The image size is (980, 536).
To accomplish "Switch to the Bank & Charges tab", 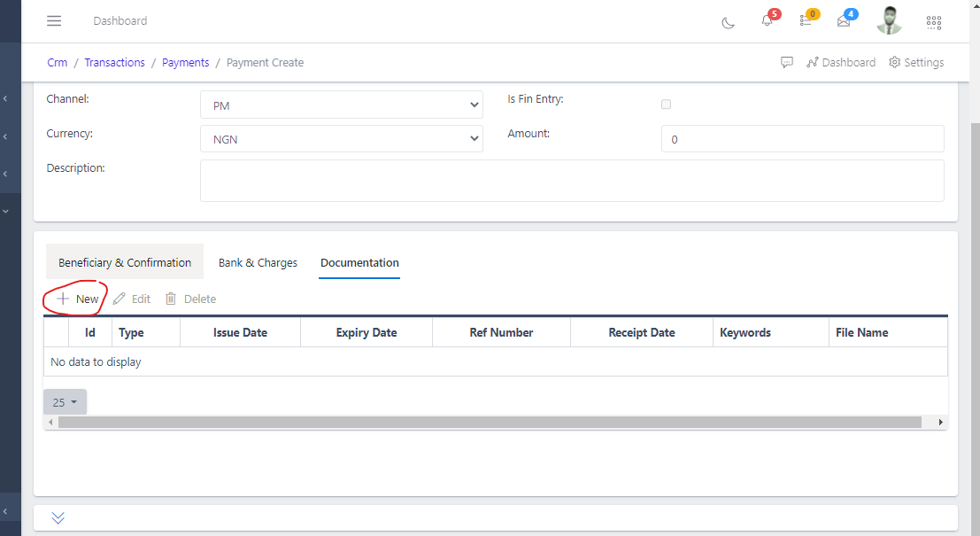I will (258, 262).
